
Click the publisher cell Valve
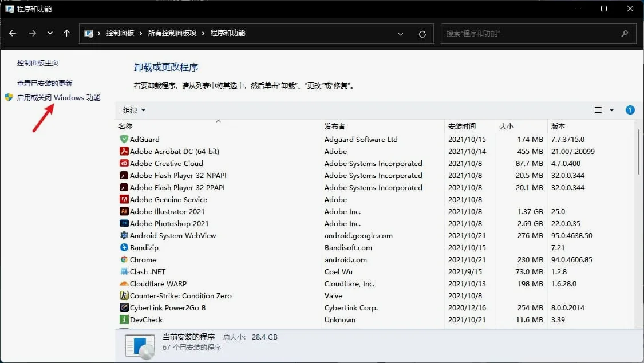(x=333, y=295)
